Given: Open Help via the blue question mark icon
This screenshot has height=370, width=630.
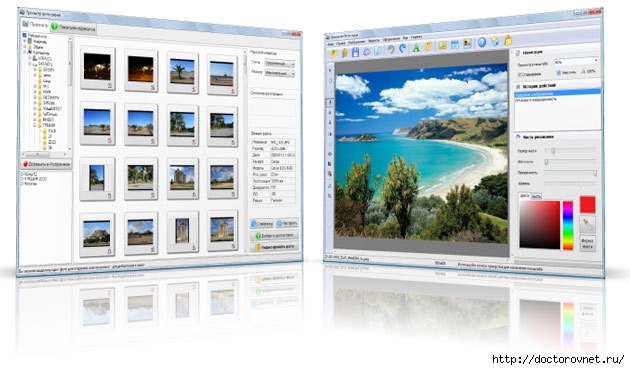Looking at the screenshot, I should click(x=482, y=42).
